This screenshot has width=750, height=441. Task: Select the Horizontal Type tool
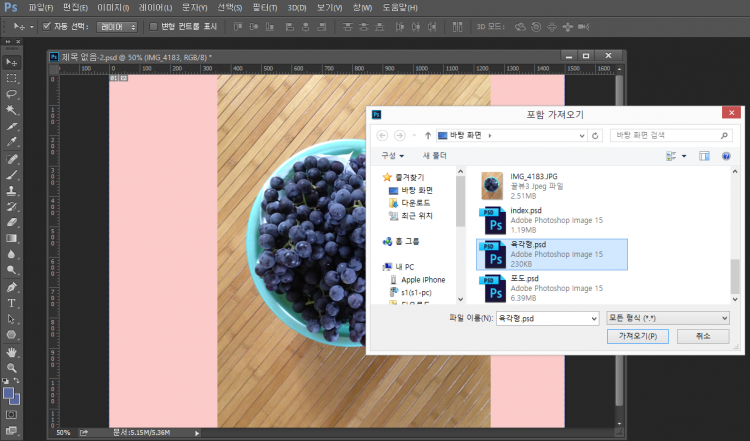(12, 303)
